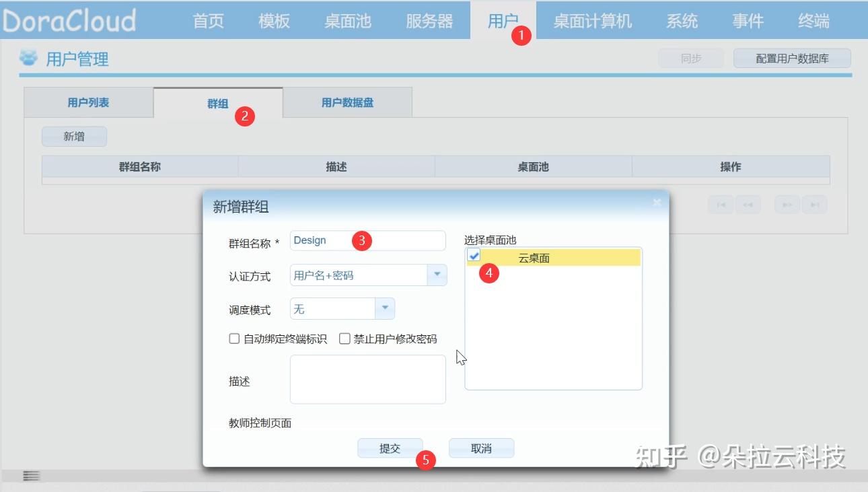Close the 新增群组 dialog with the X
The image size is (868, 492).
tap(656, 202)
